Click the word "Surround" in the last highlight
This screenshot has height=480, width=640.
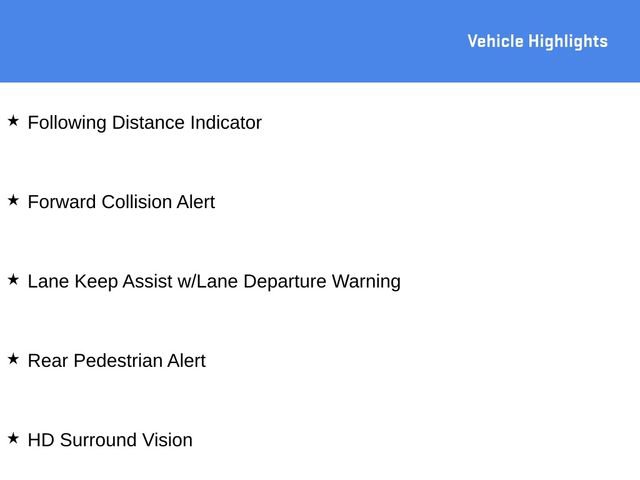tap(98, 440)
